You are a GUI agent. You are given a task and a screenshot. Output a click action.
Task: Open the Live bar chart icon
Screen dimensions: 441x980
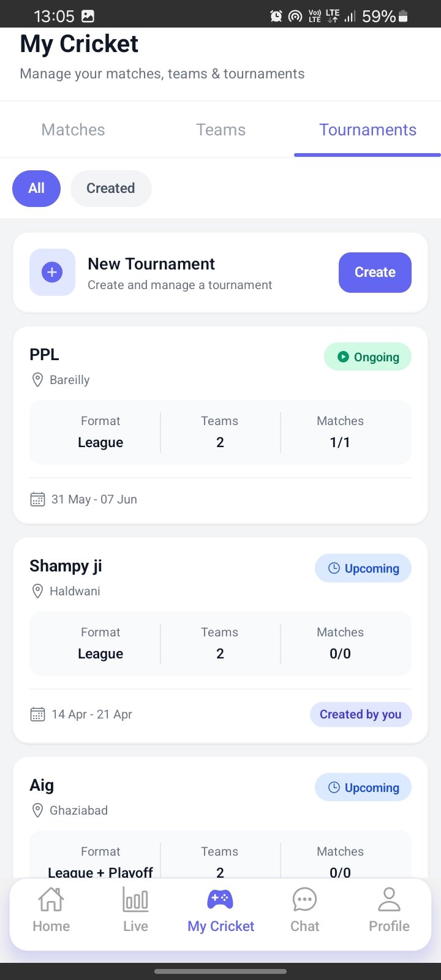[135, 900]
